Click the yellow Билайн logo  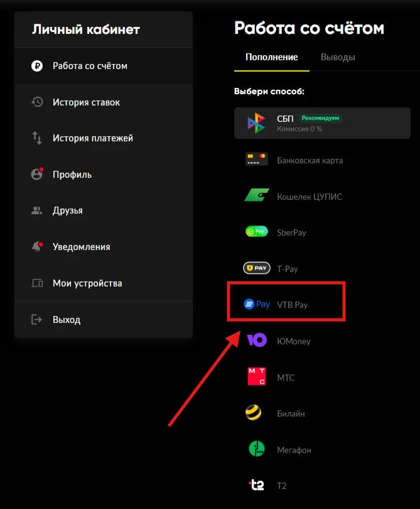pyautogui.click(x=254, y=413)
